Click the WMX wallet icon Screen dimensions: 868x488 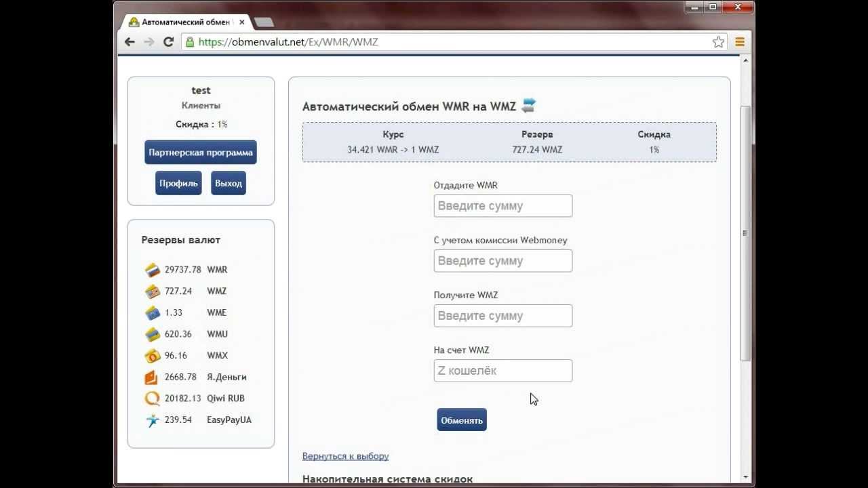click(153, 355)
